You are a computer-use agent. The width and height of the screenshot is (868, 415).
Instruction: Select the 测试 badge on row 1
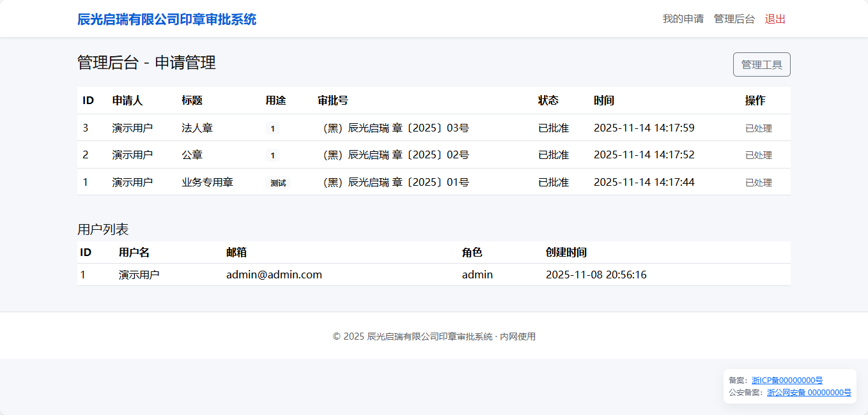[x=277, y=182]
